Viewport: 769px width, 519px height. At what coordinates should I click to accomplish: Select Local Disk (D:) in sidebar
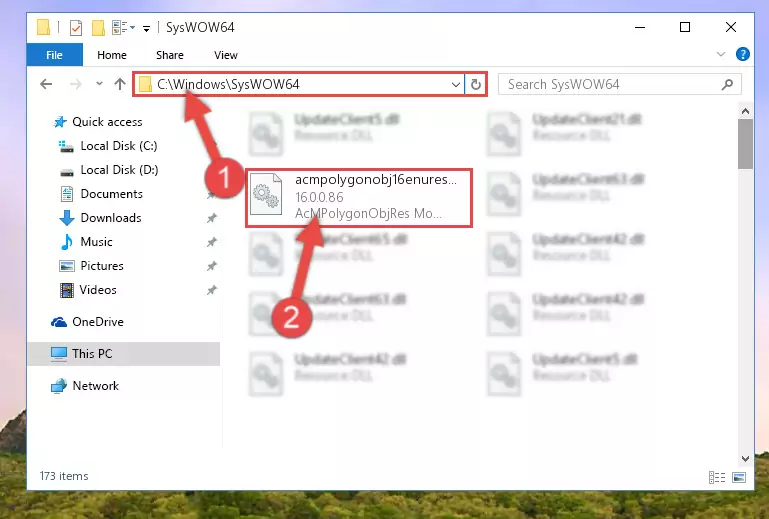(x=119, y=170)
